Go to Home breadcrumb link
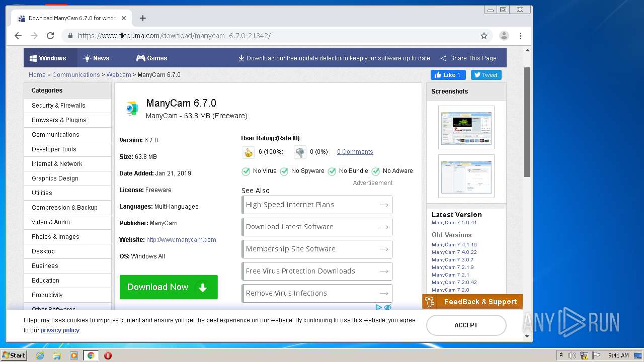The height and width of the screenshot is (362, 644). 37,75
